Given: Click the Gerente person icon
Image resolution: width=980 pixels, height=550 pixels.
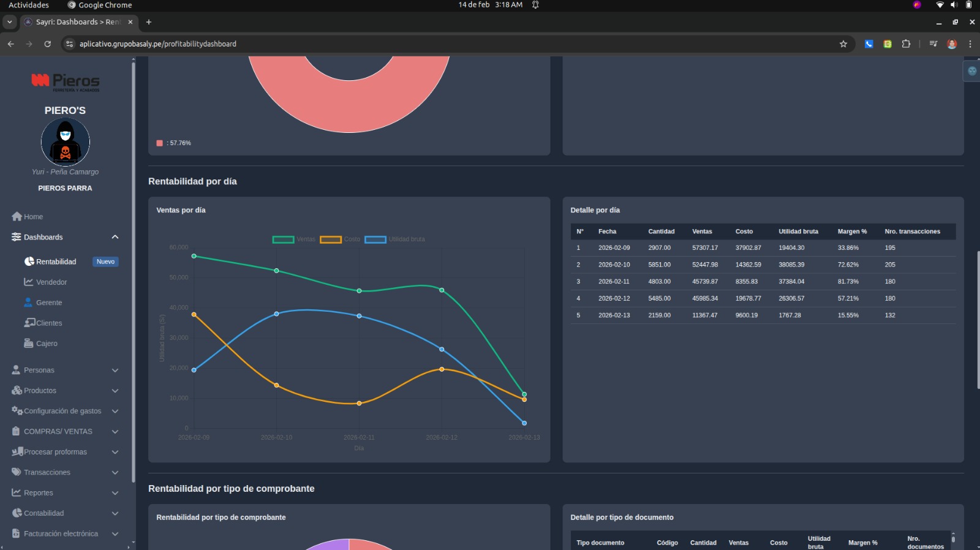Looking at the screenshot, I should (x=28, y=303).
